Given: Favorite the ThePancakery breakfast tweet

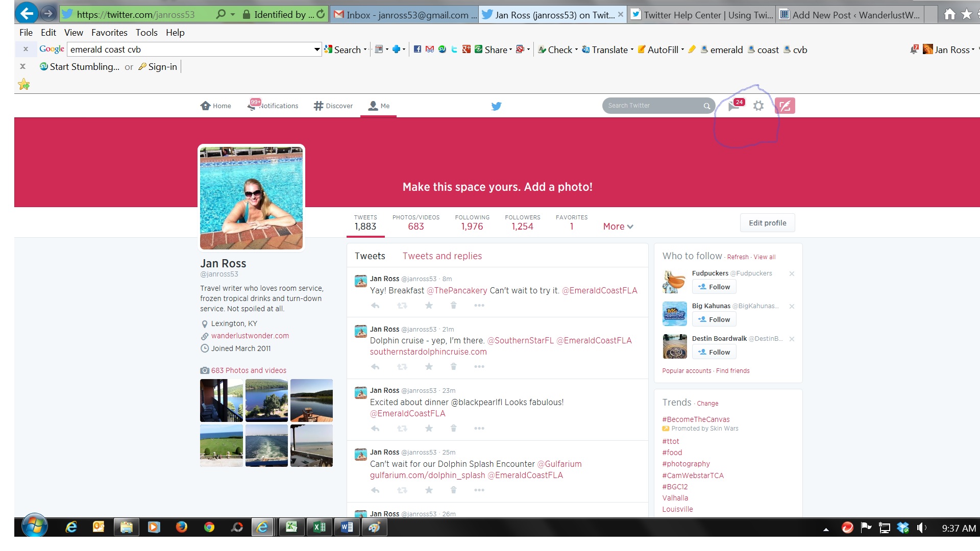Looking at the screenshot, I should tap(429, 305).
